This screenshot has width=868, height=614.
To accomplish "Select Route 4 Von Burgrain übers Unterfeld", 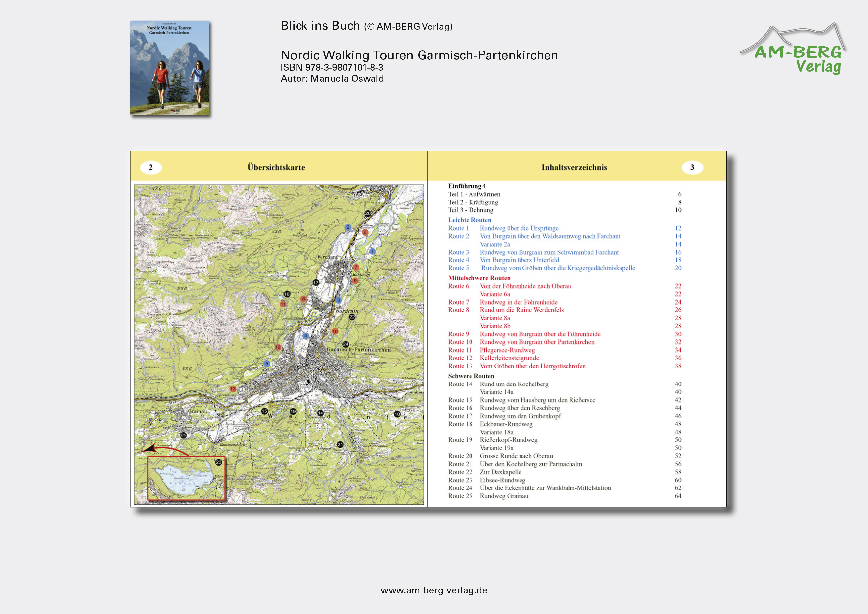I will point(565,260).
